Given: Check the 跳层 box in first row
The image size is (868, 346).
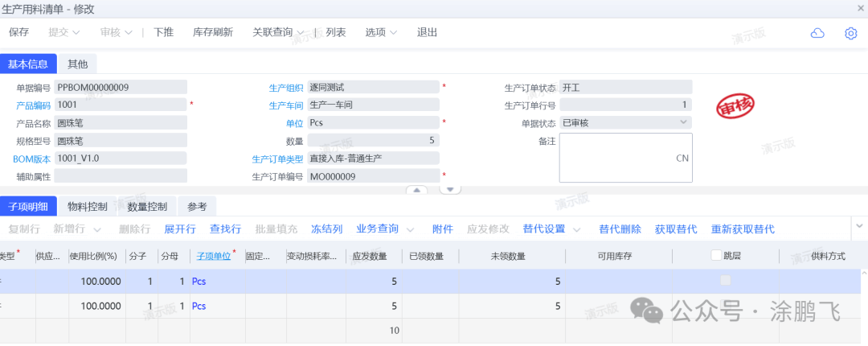Looking at the screenshot, I should [x=726, y=281].
